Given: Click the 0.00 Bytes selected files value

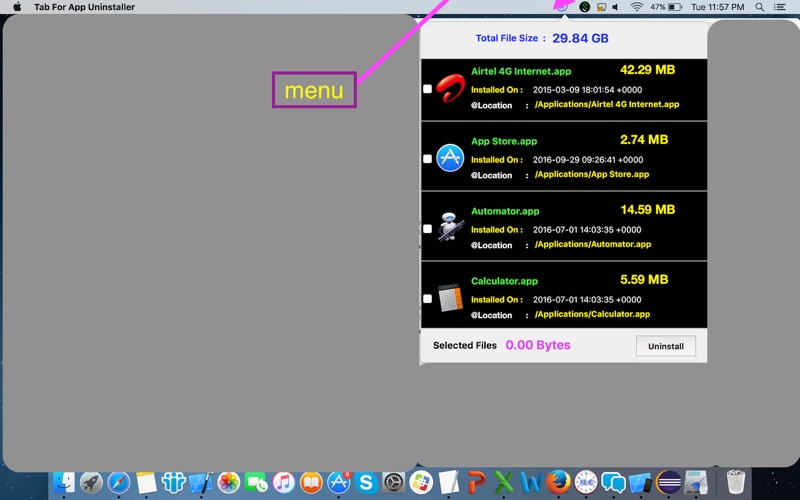Looking at the screenshot, I should [538, 345].
